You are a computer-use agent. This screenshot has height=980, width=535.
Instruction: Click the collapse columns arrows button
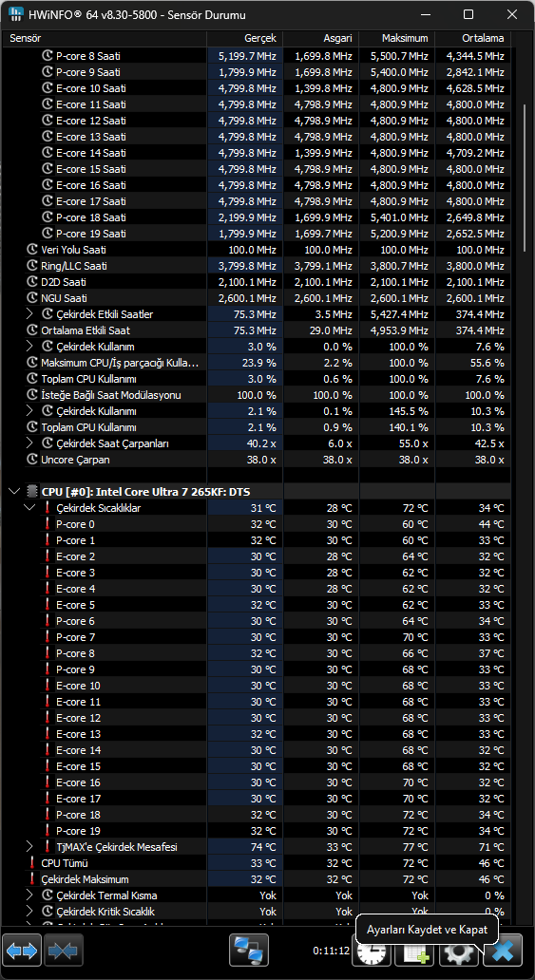tap(65, 951)
